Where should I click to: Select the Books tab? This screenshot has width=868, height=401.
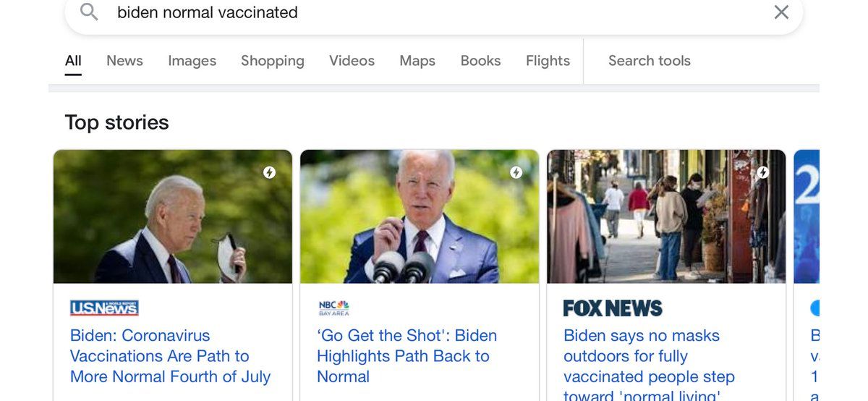[x=480, y=61]
